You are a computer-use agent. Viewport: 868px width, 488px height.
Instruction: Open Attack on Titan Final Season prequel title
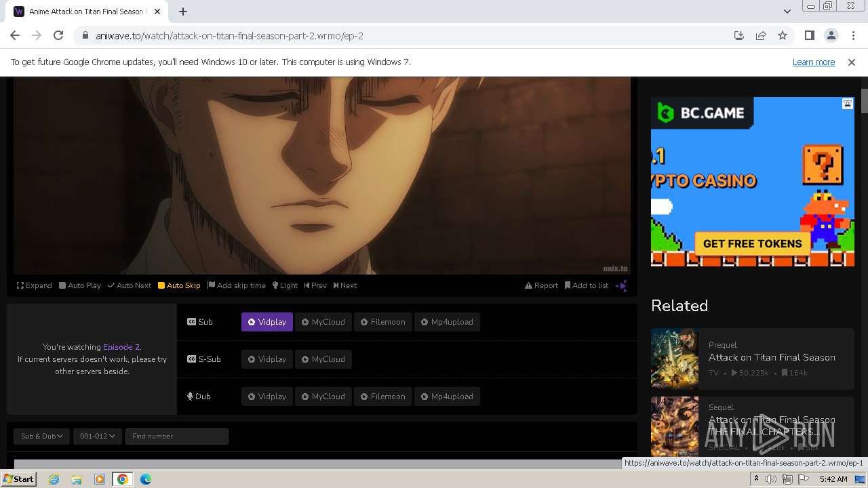772,357
